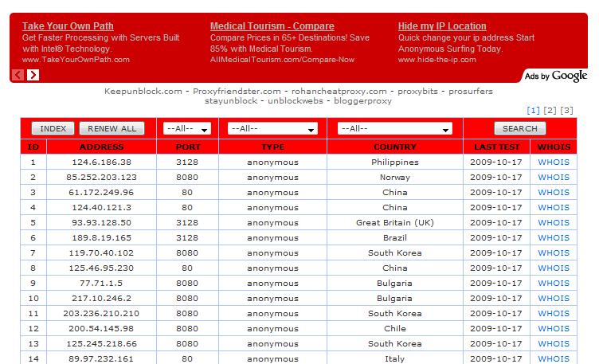Screen dimensions: 599x364
Task: Expand the country filter dropdown
Action: 394,128
